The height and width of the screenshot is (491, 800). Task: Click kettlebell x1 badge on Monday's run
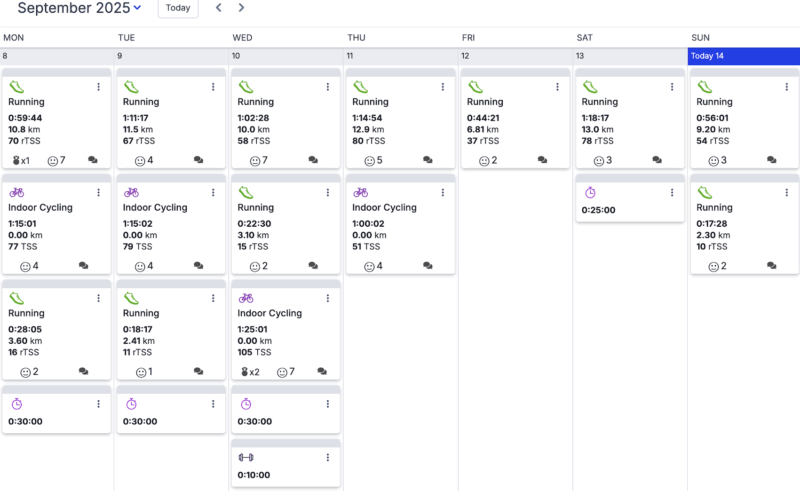coord(21,161)
